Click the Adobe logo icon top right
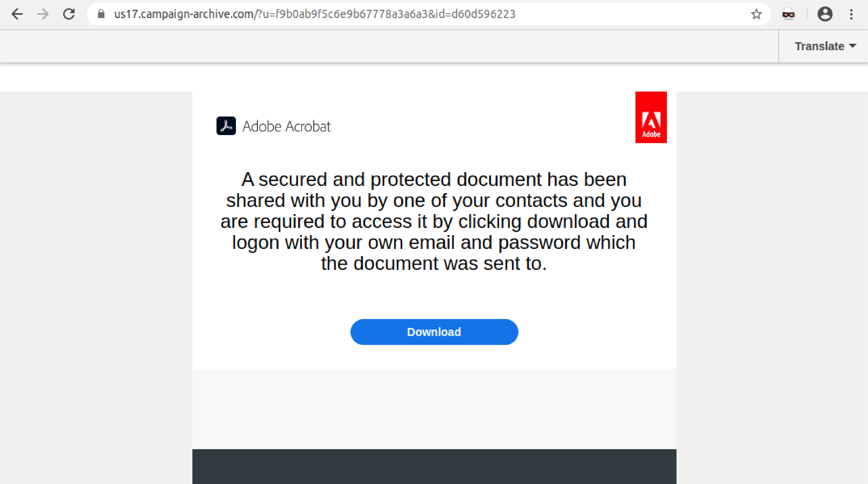Viewport: 868px width, 484px height. [x=651, y=117]
